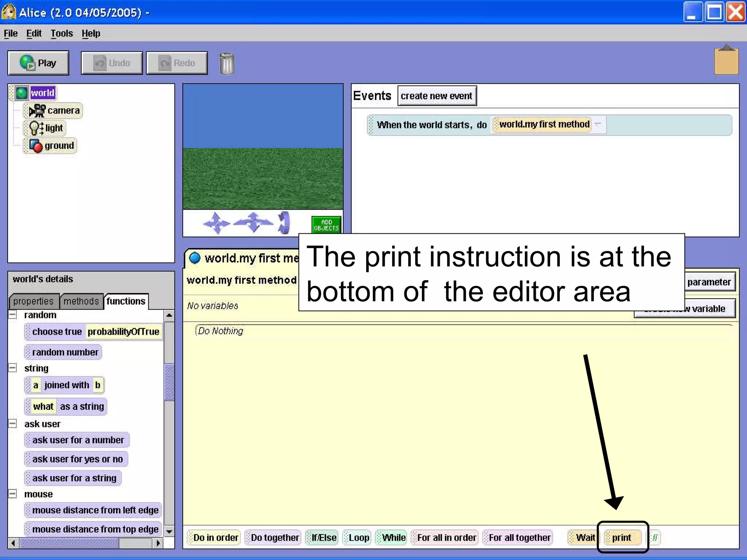This screenshot has height=560, width=747.
Task: Select the comment // tile
Action: (x=654, y=537)
